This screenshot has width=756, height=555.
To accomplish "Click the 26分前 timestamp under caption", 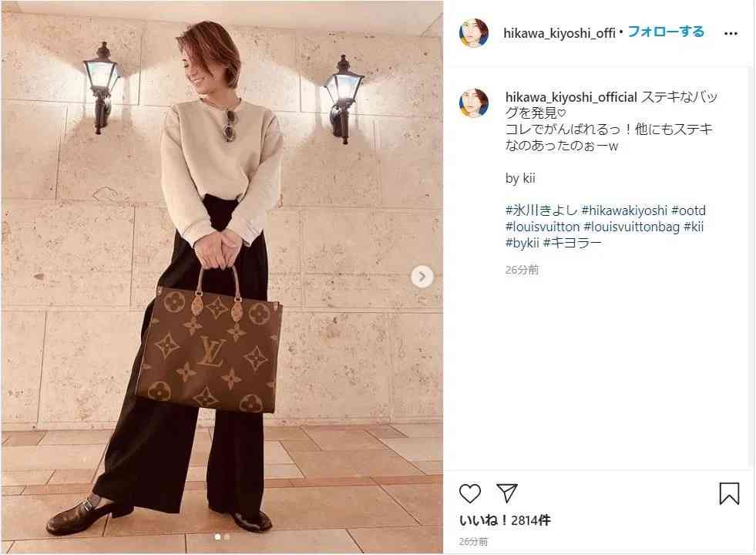I will (x=522, y=270).
